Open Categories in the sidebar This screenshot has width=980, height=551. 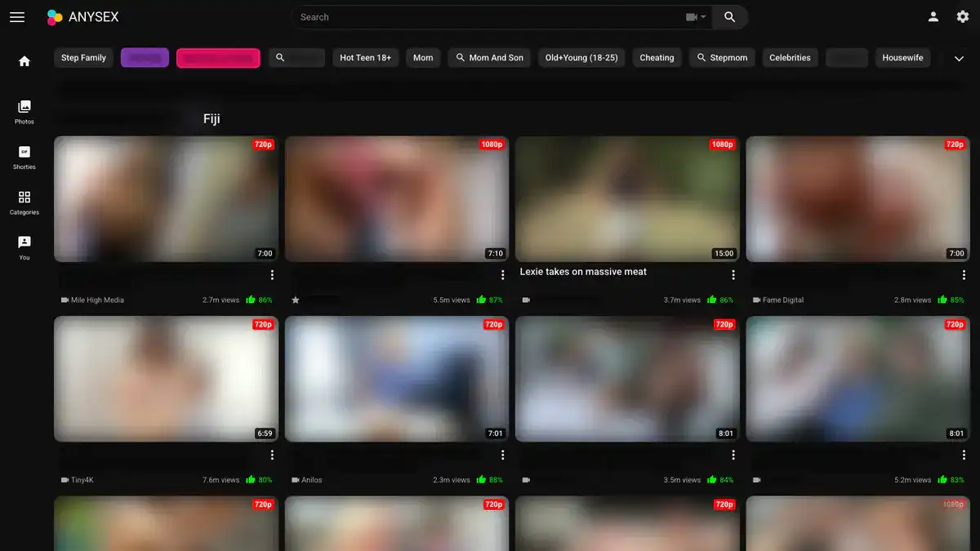pyautogui.click(x=24, y=203)
